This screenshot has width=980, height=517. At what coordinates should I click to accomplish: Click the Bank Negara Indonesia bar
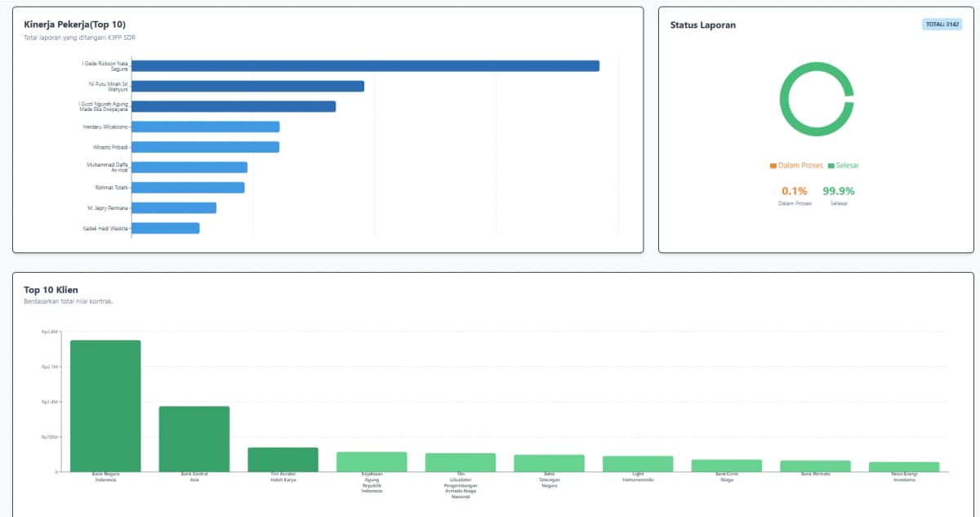click(x=104, y=404)
